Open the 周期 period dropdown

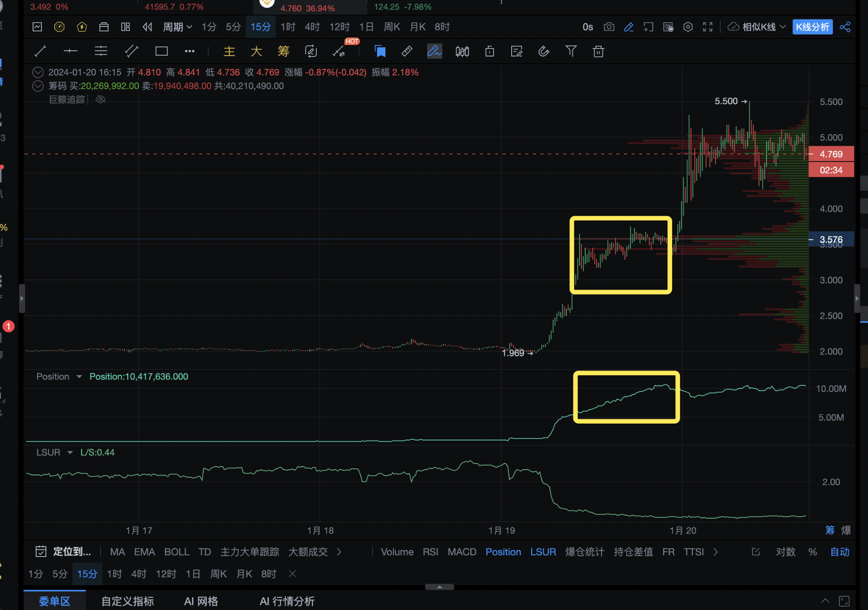point(177,27)
